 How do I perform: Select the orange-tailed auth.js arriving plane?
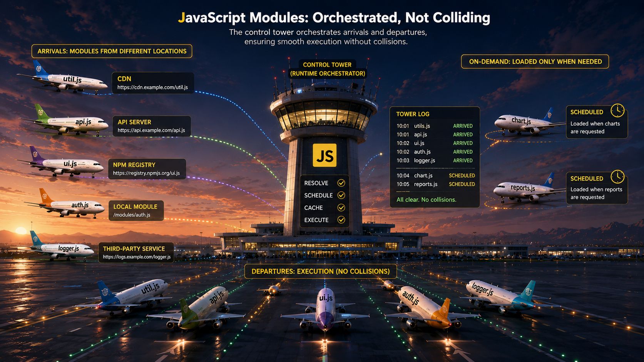(x=64, y=204)
